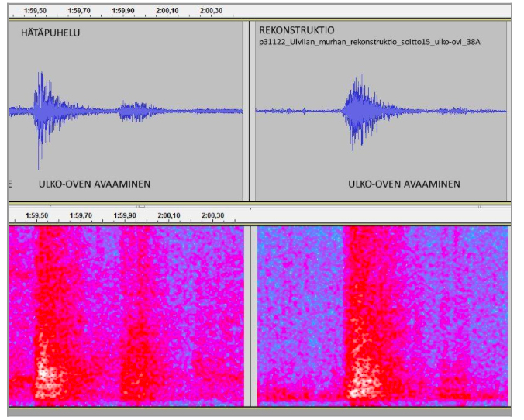Viewport: 524px width, 420px height.
Task: Click the 1:59,70 mark on the spectrogram ruler
Action: pyautogui.click(x=81, y=215)
